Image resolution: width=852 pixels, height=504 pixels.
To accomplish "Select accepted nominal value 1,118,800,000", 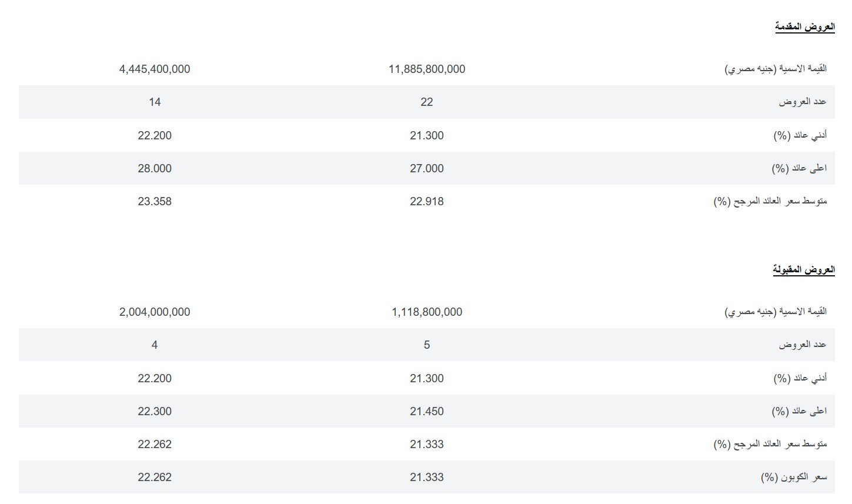I will pos(426,312).
